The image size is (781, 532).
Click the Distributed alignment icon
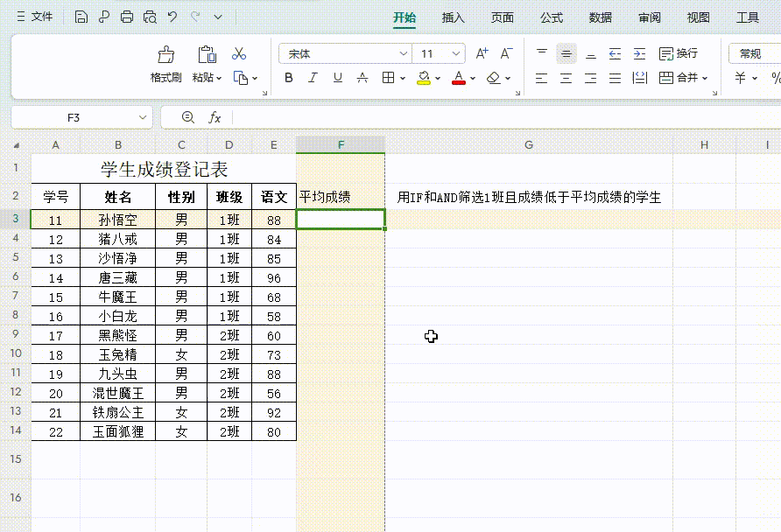639,78
